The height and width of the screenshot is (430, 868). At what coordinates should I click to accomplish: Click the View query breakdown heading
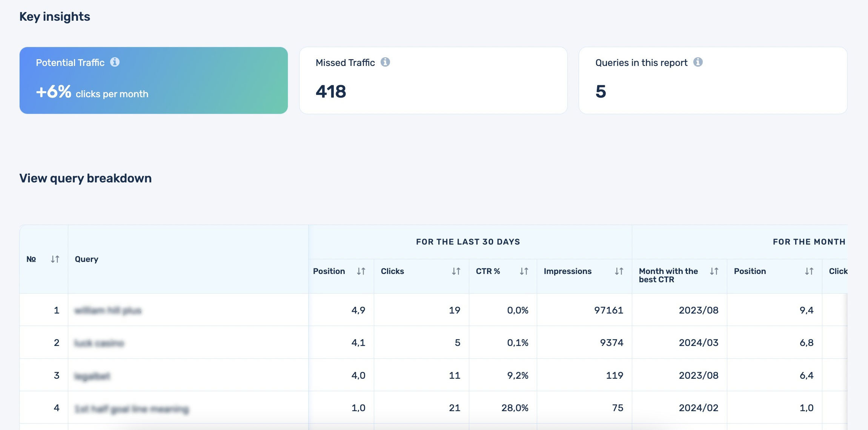point(86,178)
